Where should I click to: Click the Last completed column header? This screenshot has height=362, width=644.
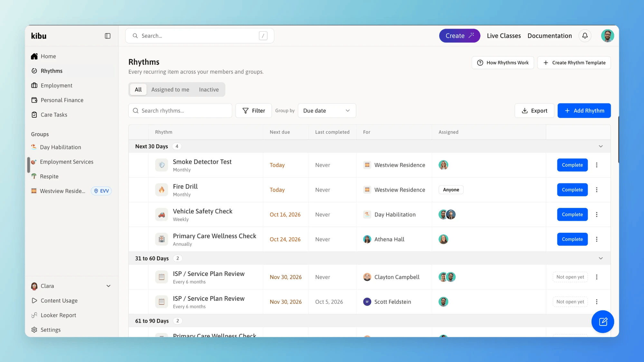pyautogui.click(x=332, y=132)
